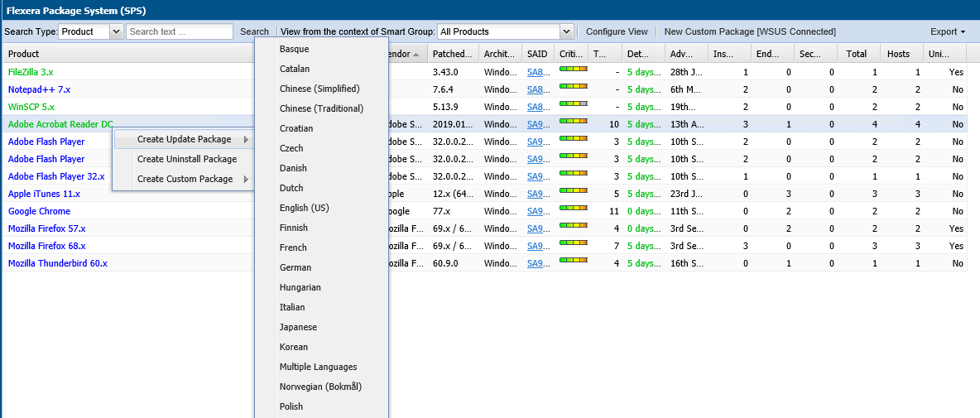Select Mozilla Thunderbird 60.x product
Viewport: 980px width, 418px height.
[x=57, y=264]
